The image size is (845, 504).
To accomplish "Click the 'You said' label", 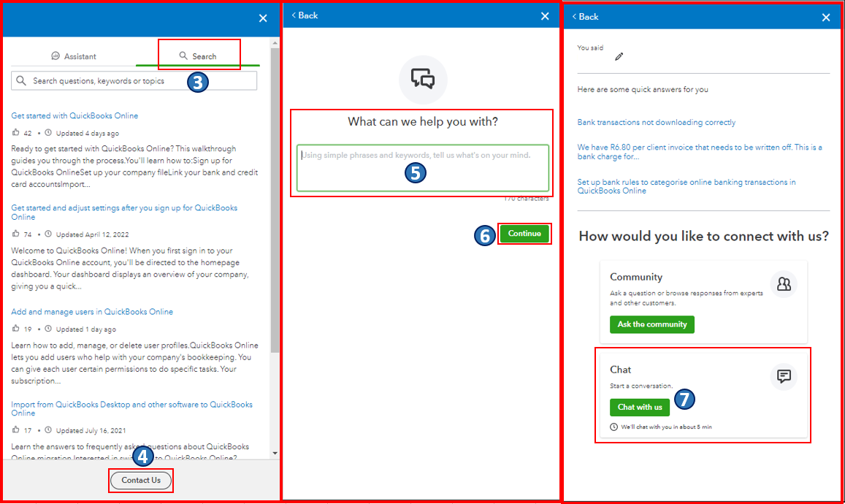I will [590, 47].
